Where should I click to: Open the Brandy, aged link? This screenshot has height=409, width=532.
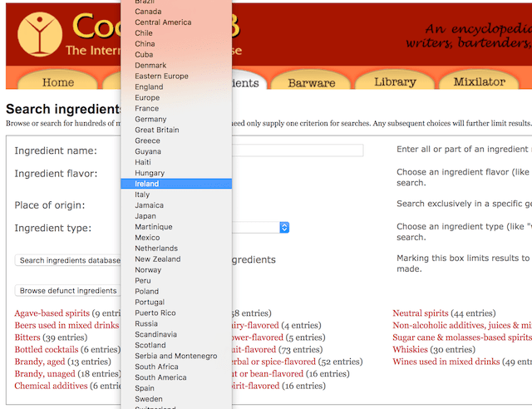tap(40, 362)
